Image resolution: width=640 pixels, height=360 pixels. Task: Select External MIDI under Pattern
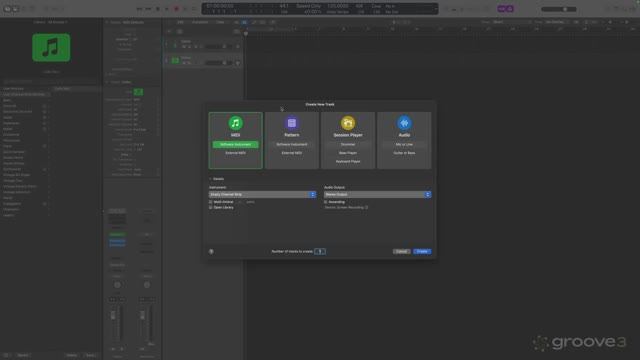(292, 153)
